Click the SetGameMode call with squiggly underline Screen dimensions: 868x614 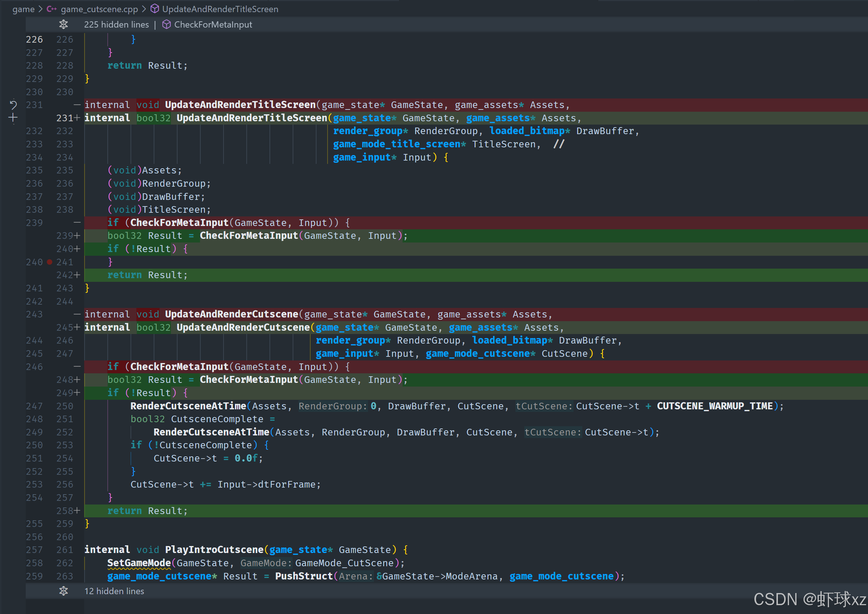pos(139,563)
